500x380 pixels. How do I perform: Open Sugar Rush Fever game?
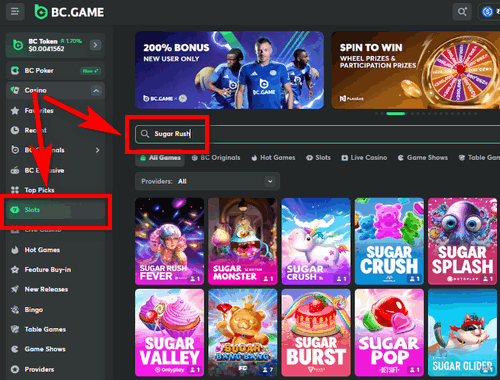tap(169, 241)
